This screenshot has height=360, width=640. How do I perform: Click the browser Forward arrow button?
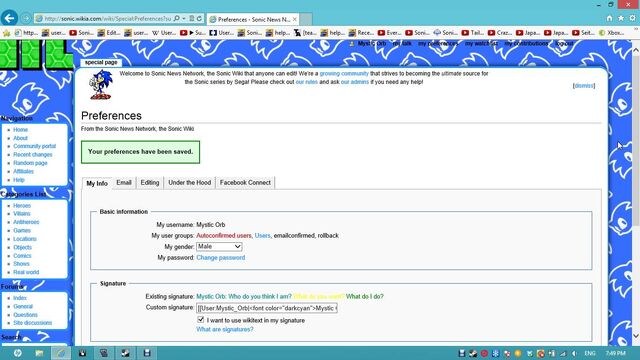(26, 18)
